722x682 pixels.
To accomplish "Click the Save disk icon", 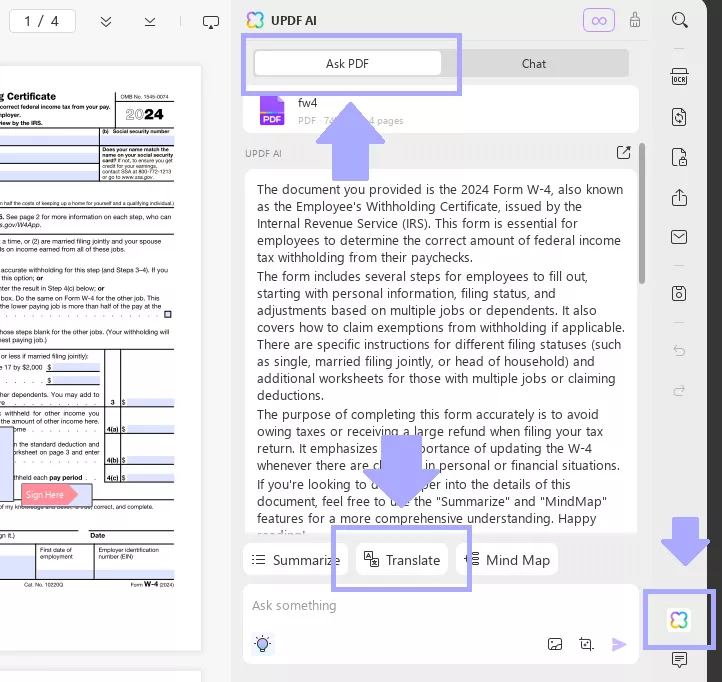I will coord(679,293).
